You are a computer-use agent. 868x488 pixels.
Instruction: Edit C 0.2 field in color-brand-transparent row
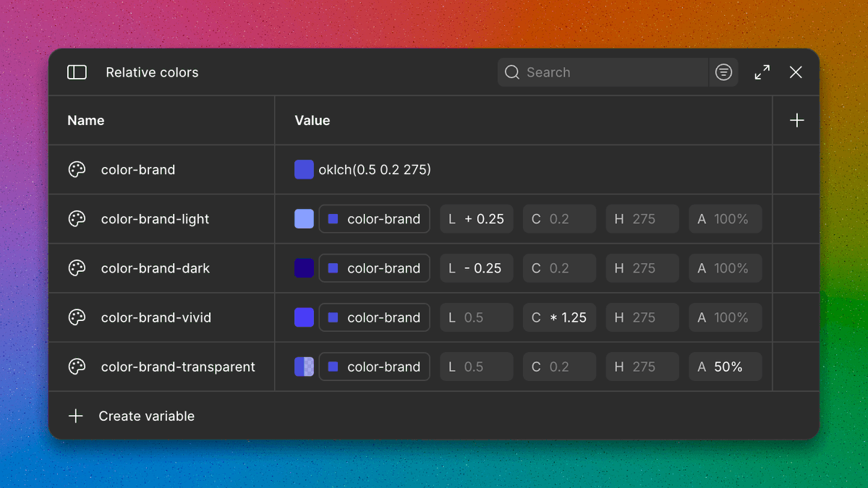click(x=560, y=367)
